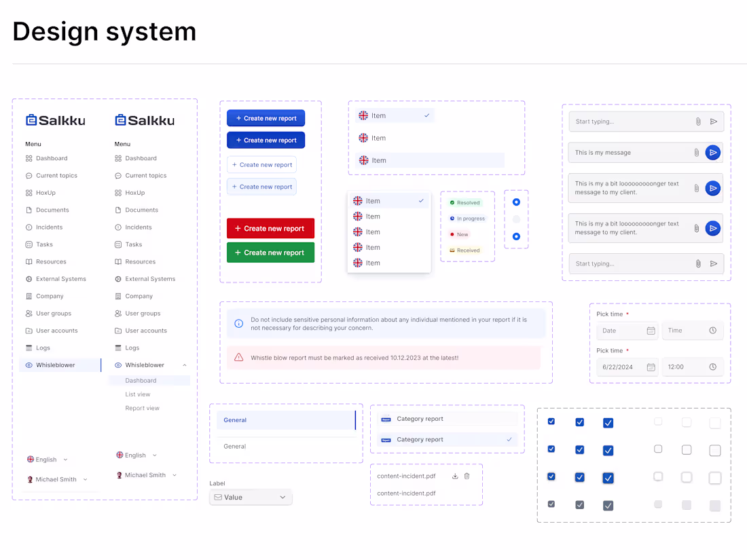
Task: Uncheck the selected Category report checkbox
Action: pyautogui.click(x=508, y=440)
